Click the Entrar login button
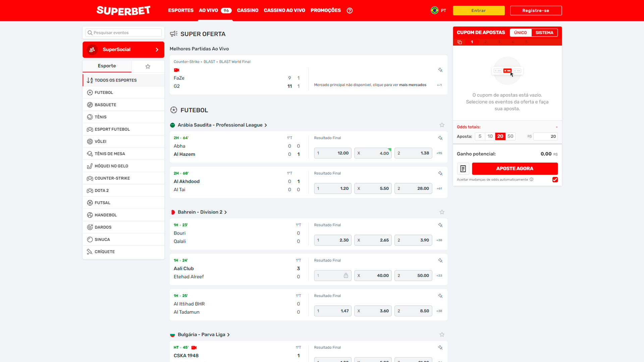644x362 pixels. point(479,10)
